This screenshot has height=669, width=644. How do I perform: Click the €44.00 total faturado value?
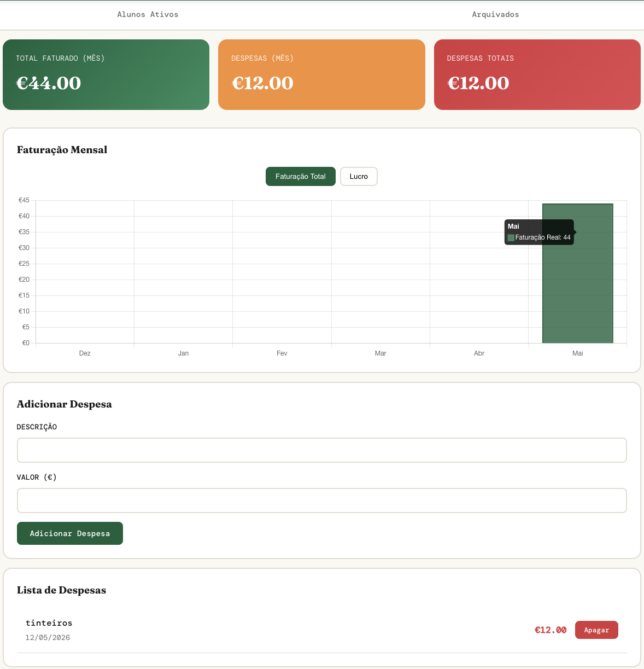click(49, 83)
